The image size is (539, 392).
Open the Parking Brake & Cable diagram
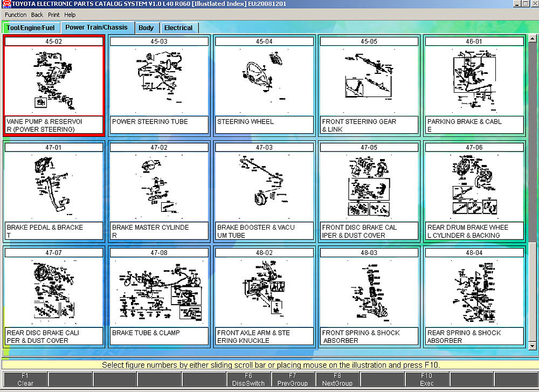click(x=474, y=80)
